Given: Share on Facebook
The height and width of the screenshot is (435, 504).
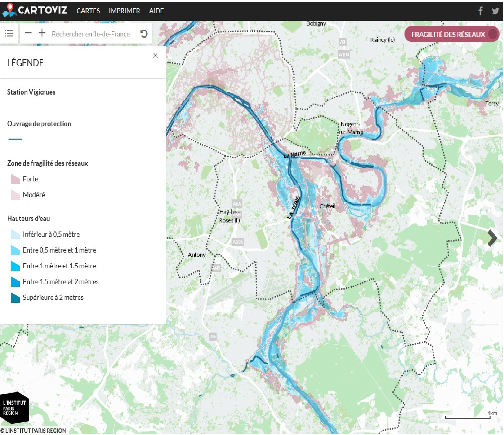Looking at the screenshot, I should click(x=480, y=11).
